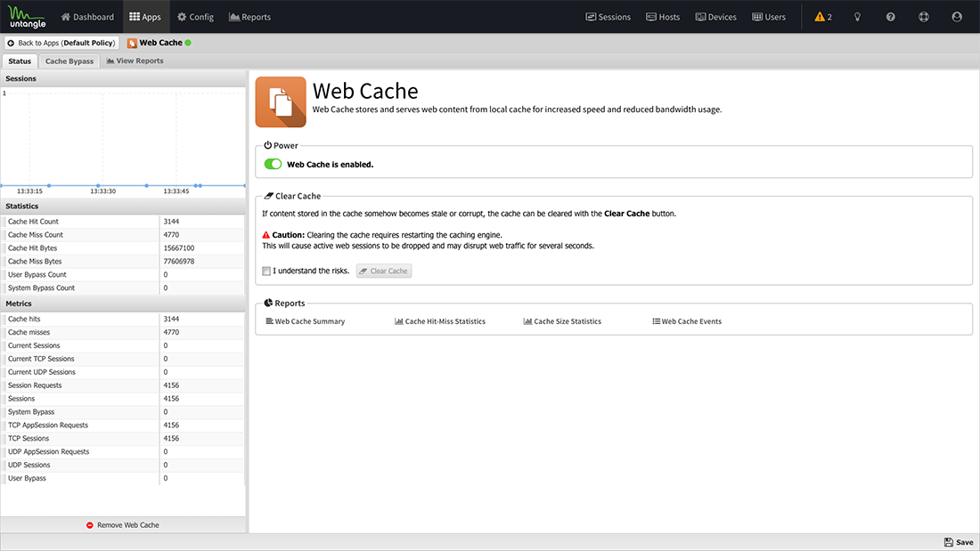The width and height of the screenshot is (980, 551).
Task: Click the small Web Cache icon in breadcrumb
Action: tap(132, 43)
